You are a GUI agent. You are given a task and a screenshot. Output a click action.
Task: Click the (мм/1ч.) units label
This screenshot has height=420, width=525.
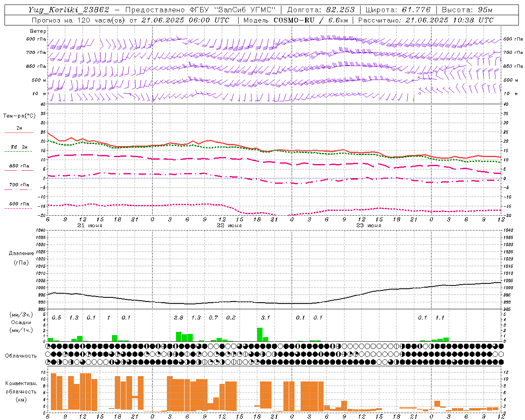21,330
